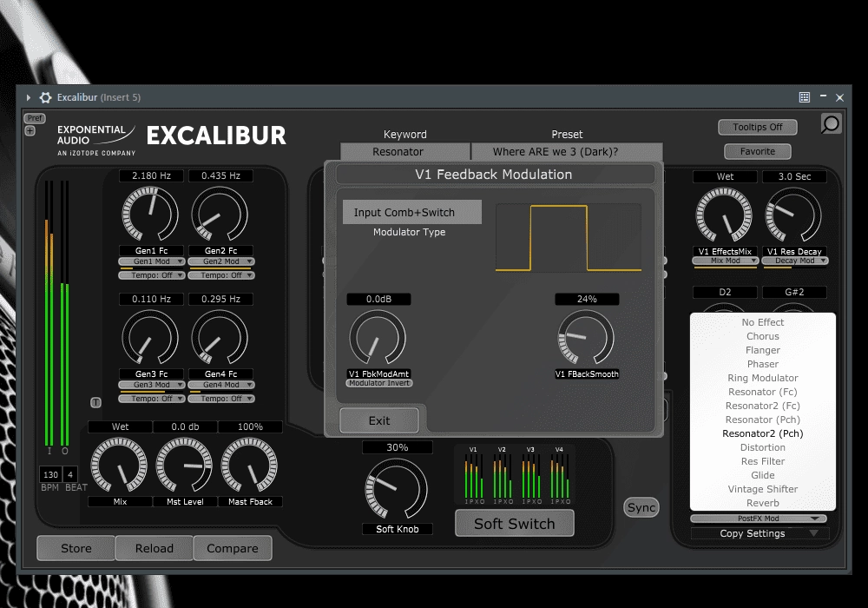Open Gen2 Tempo: Off dropdown
Screen dimensions: 868x608
(x=220, y=275)
